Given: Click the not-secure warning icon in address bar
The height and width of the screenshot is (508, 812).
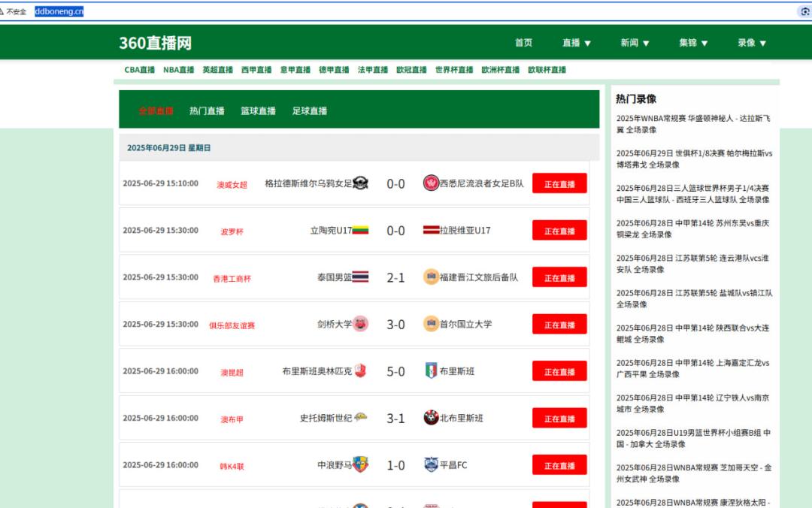Looking at the screenshot, I should tap(2, 11).
